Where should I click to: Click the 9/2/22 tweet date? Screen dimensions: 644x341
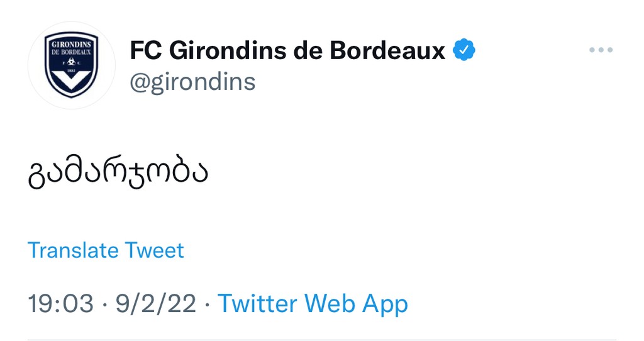[156, 304]
